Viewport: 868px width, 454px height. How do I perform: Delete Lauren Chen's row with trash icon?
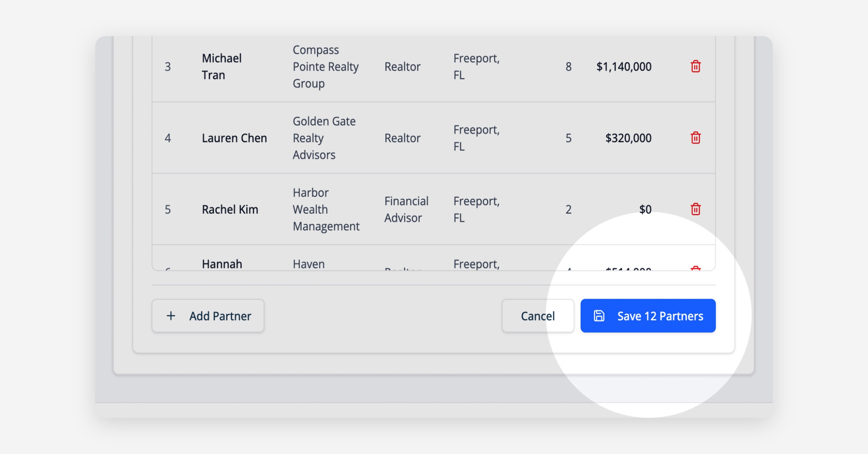click(695, 138)
